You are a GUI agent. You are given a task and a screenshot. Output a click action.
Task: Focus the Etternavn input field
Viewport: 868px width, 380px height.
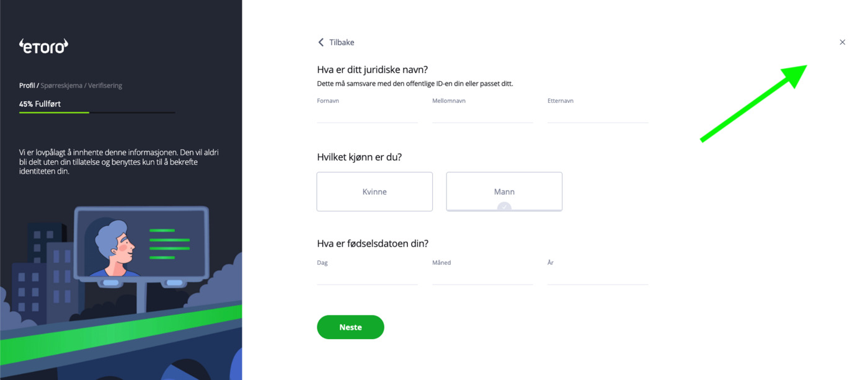coord(598,115)
